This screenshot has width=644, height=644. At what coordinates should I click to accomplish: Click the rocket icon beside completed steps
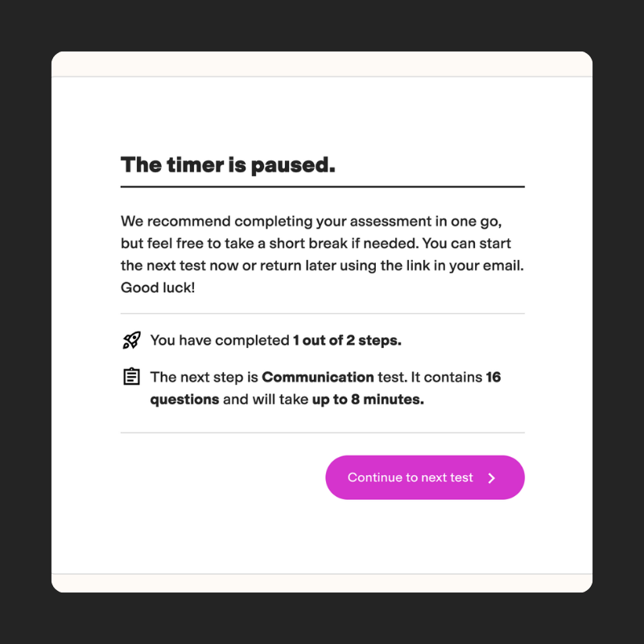click(131, 341)
